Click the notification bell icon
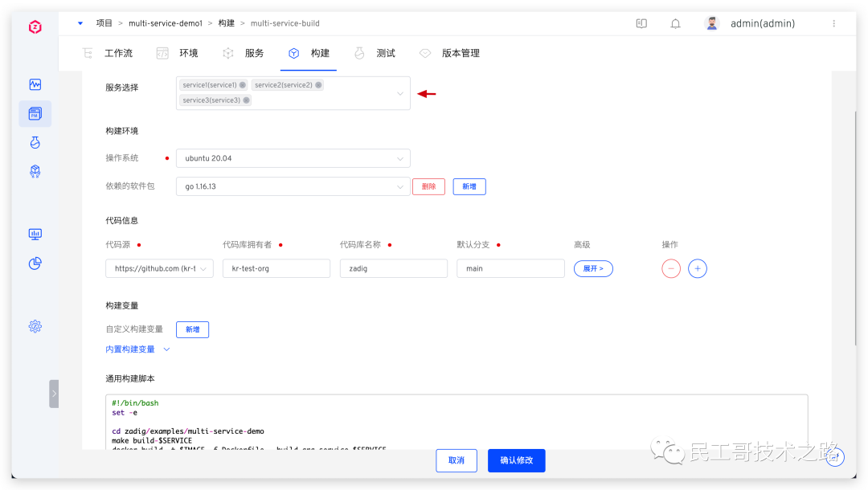Image resolution: width=868 pixels, height=490 pixels. click(675, 23)
